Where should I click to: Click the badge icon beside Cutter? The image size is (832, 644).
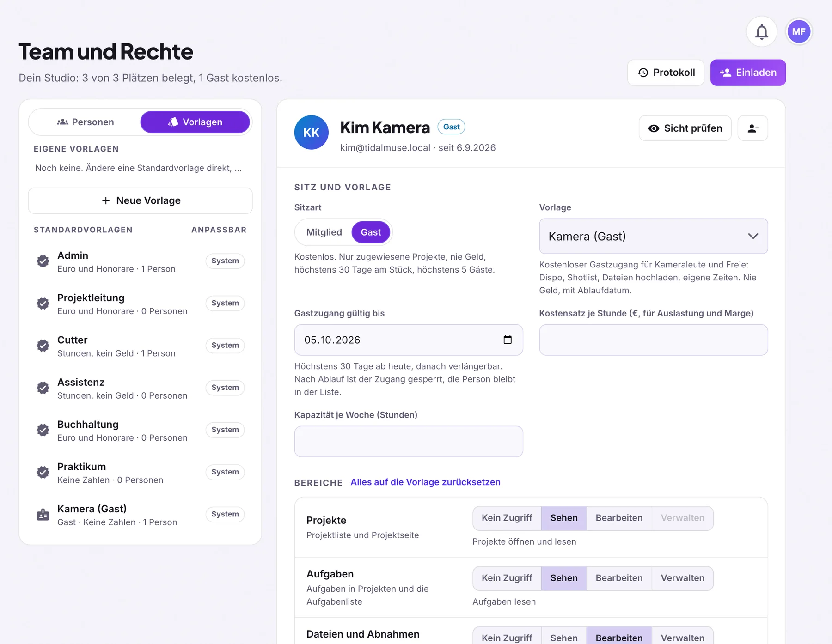pyautogui.click(x=43, y=346)
